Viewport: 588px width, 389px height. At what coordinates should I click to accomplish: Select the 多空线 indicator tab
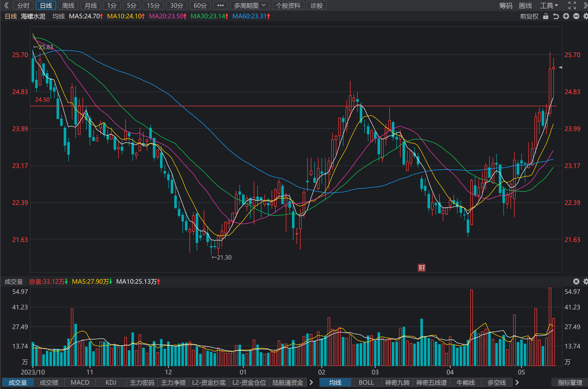497,382
